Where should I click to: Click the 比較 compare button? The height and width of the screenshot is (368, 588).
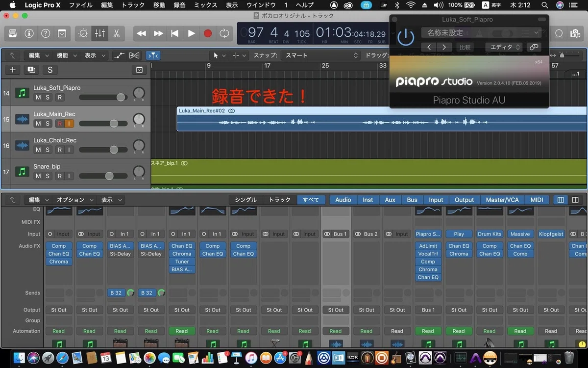(x=465, y=47)
